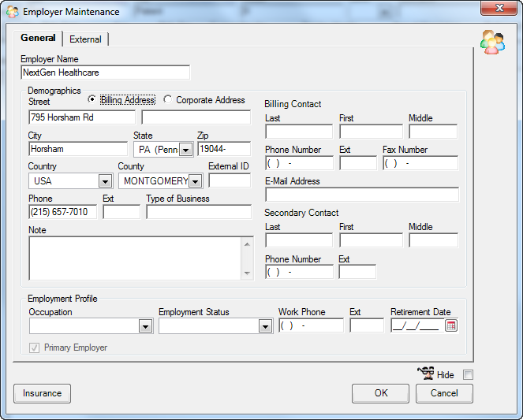Select the Corporate Address radio button
Image resolution: width=523 pixels, height=420 pixels.
(x=167, y=99)
